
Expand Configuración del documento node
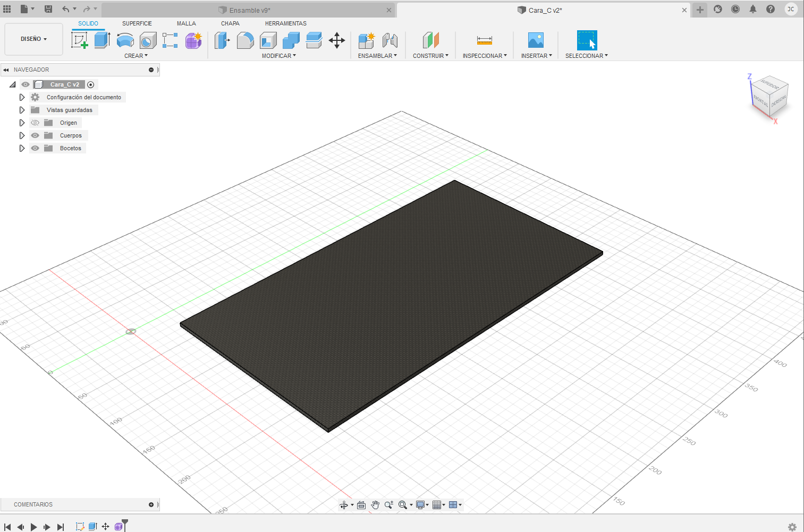[22, 97]
